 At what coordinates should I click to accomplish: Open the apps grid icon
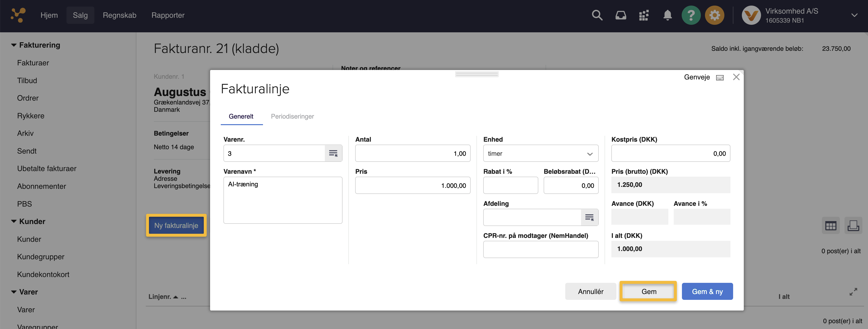coord(644,15)
